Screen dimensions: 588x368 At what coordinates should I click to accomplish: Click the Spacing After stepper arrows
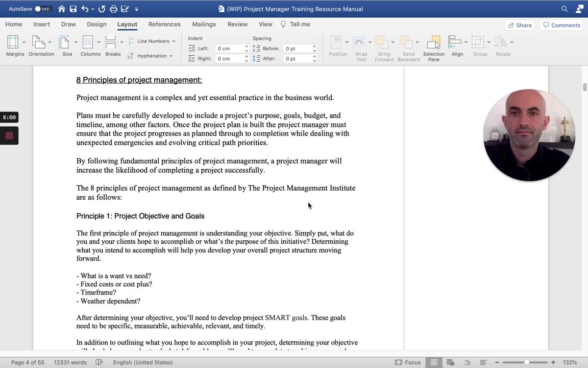pos(314,59)
